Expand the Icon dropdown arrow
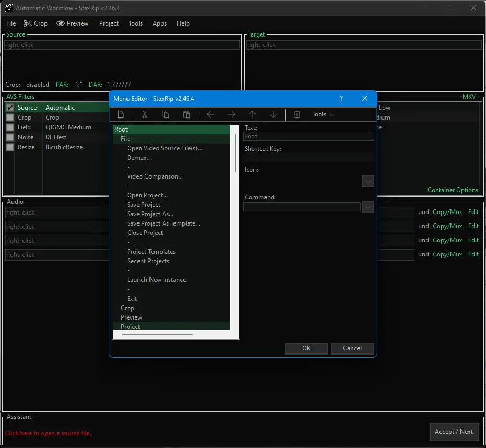 (368, 182)
